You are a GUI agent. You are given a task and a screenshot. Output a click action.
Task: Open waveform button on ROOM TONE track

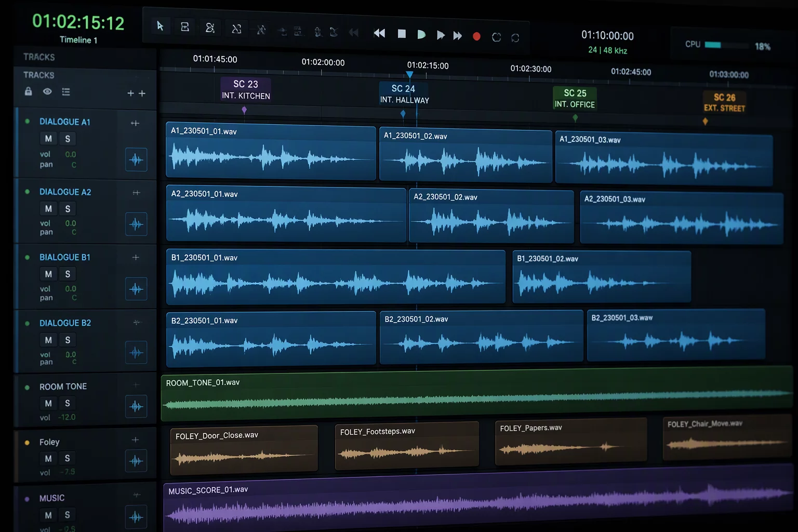tap(136, 406)
